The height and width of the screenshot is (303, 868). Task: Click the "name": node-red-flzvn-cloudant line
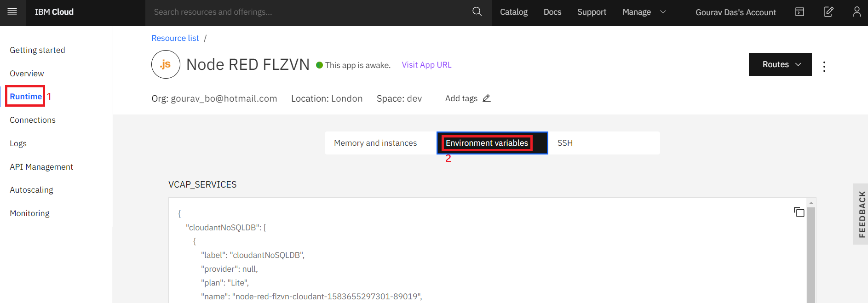pos(311,297)
